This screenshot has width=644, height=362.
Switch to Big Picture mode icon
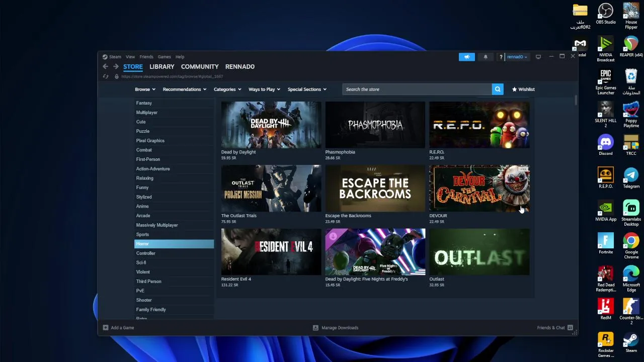[x=538, y=57]
